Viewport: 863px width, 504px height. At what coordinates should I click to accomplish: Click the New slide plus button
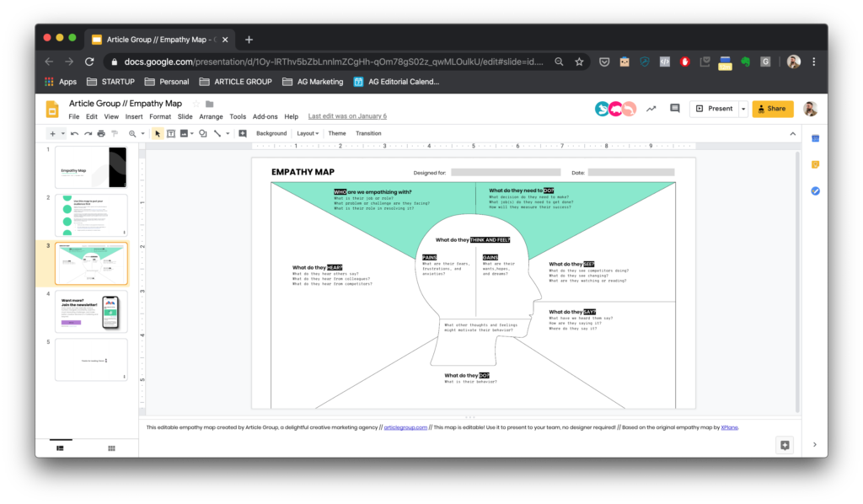[x=52, y=134]
